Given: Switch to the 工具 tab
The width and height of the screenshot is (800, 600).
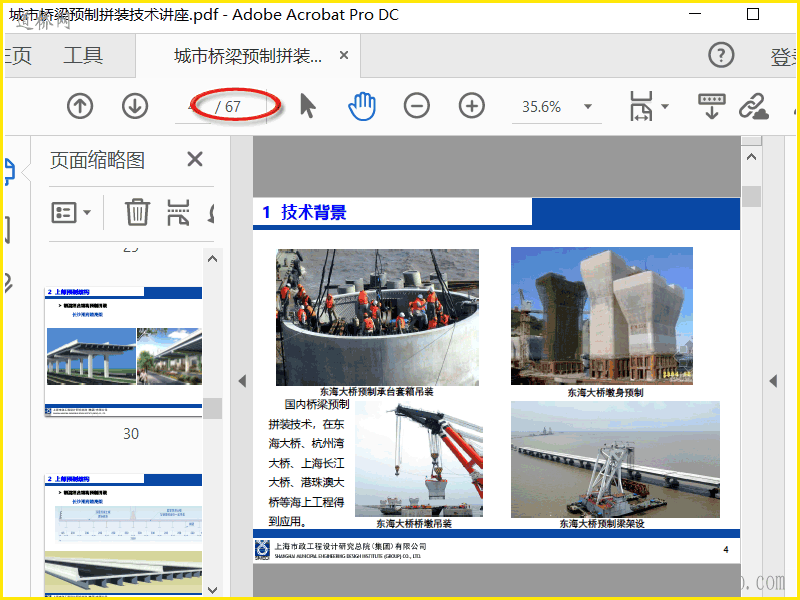Looking at the screenshot, I should click(83, 56).
